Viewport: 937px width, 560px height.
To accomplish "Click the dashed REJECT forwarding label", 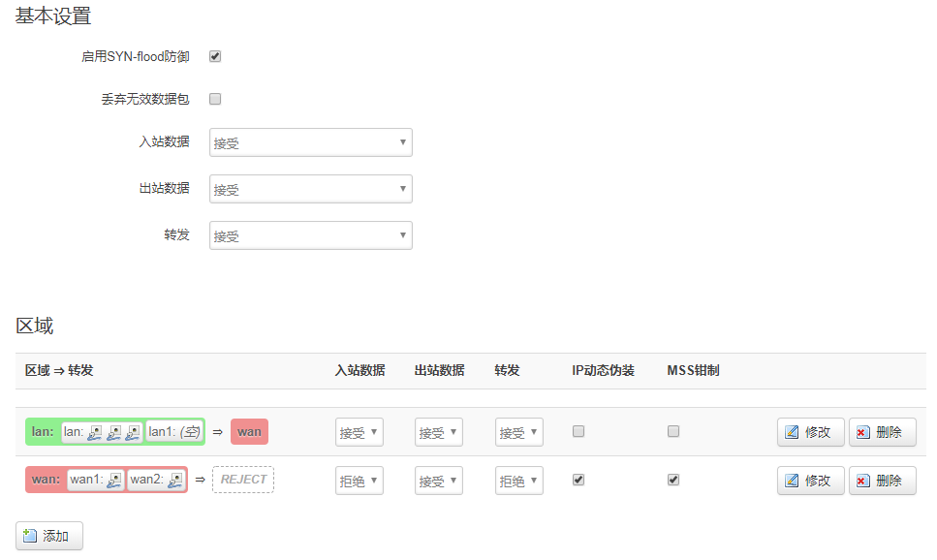I will click(x=243, y=480).
